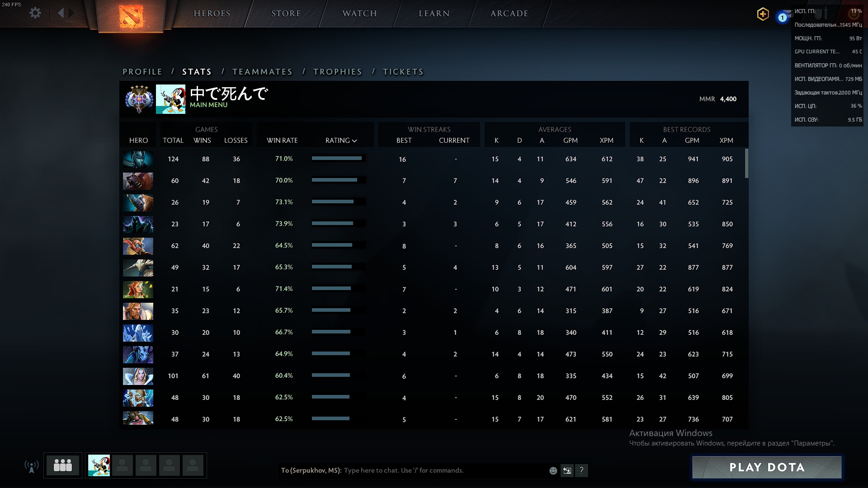
Task: Open the Watch menu
Action: point(360,14)
